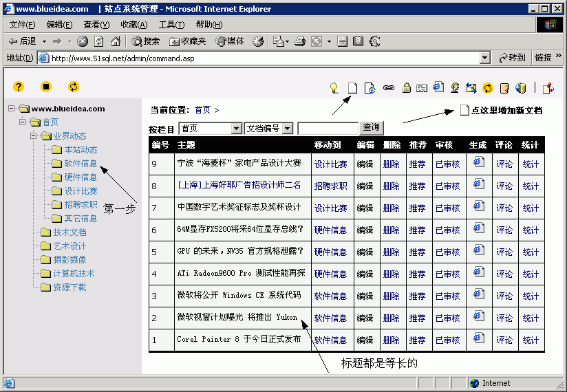The width and height of the screenshot is (567, 392).
Task: Collapse the 业界动态 tree node
Action: (x=33, y=136)
